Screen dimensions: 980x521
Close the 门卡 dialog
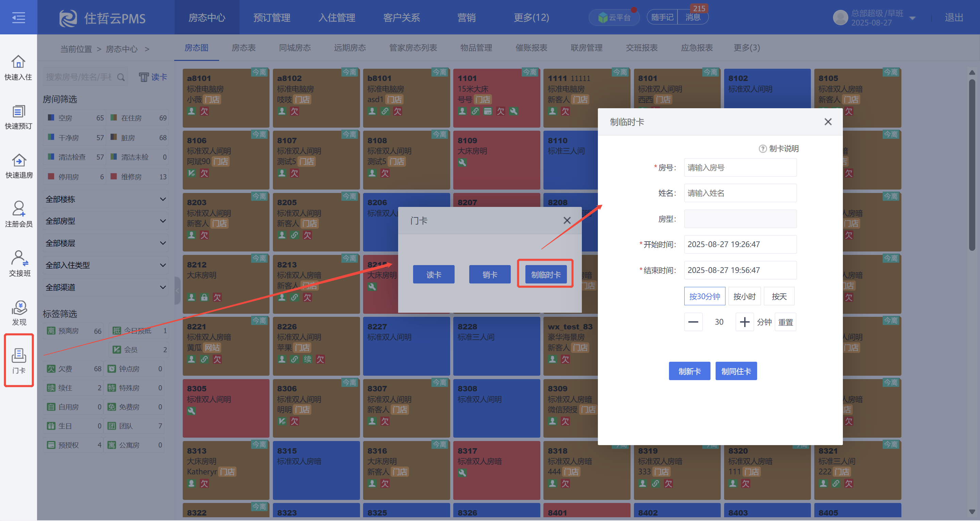coord(567,221)
